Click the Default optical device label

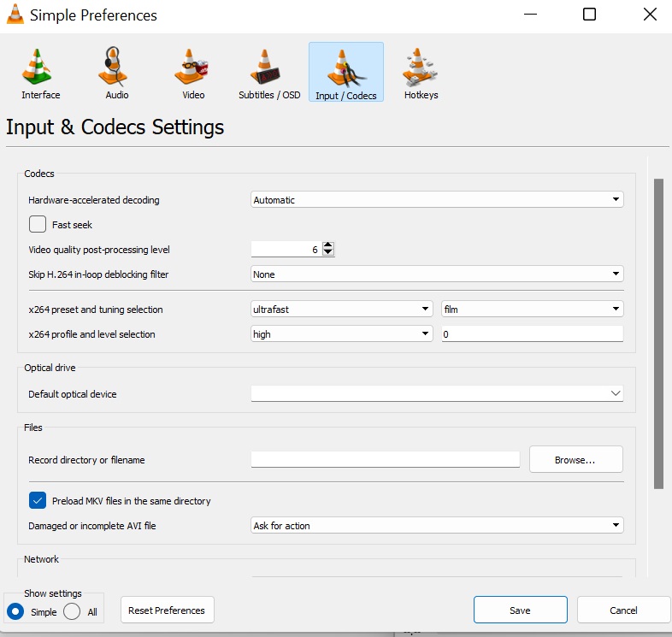tap(73, 394)
